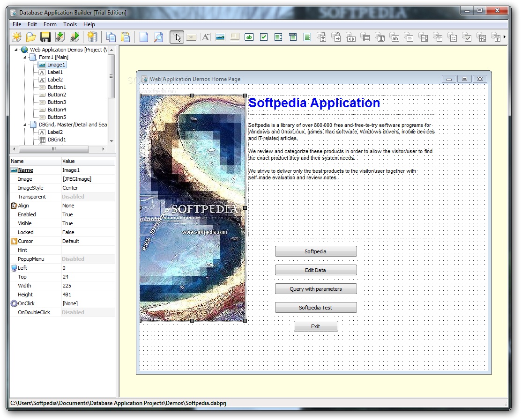Click the Open Project folder icon
This screenshot has width=521, height=420.
tap(31, 37)
